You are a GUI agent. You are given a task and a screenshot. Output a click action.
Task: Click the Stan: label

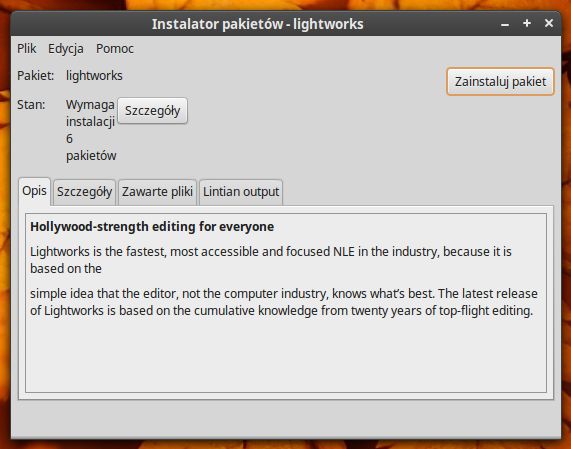tap(31, 105)
